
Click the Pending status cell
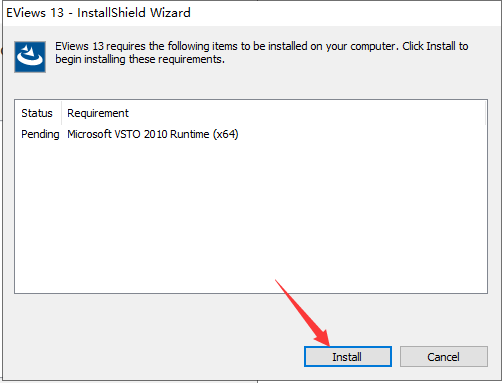pos(40,134)
